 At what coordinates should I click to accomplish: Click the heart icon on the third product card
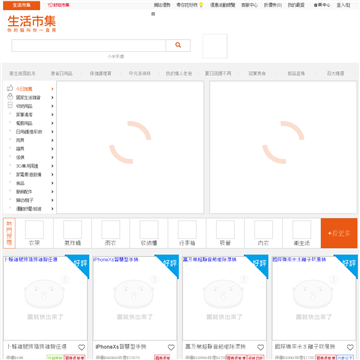click(261, 347)
